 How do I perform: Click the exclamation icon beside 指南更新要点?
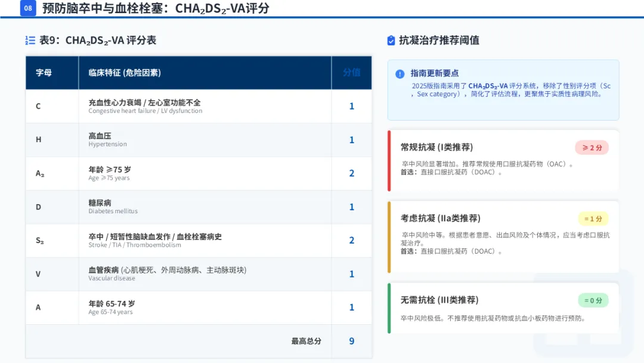coord(400,74)
